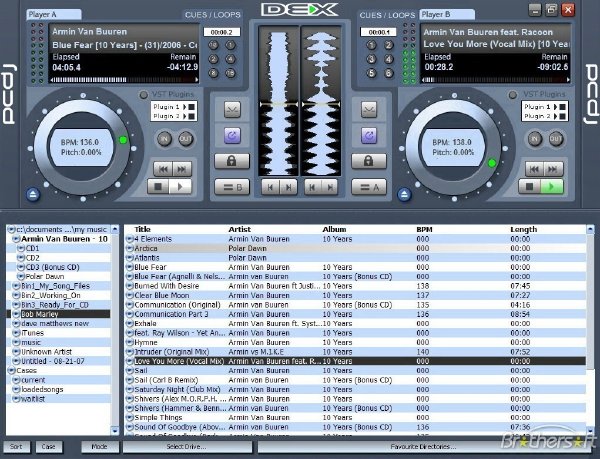Click the Sort button
The image size is (600, 459).
coord(16,447)
